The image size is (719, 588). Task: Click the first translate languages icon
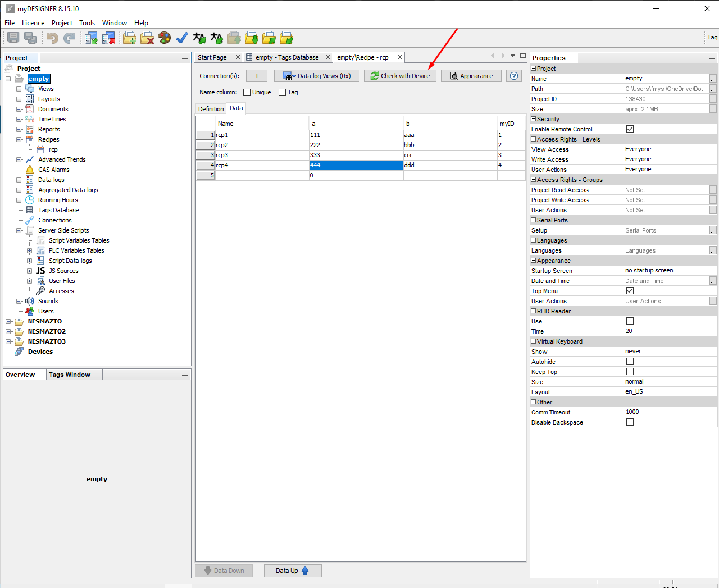click(x=199, y=38)
